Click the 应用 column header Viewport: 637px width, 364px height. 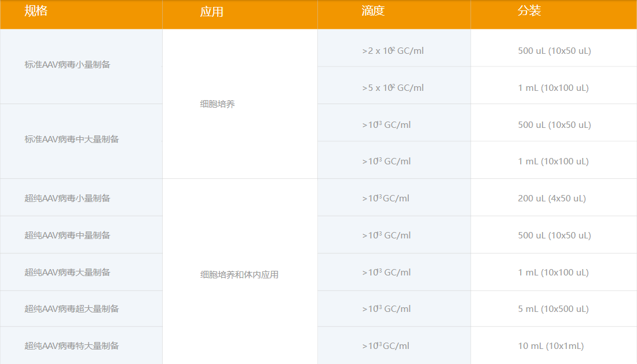point(211,12)
